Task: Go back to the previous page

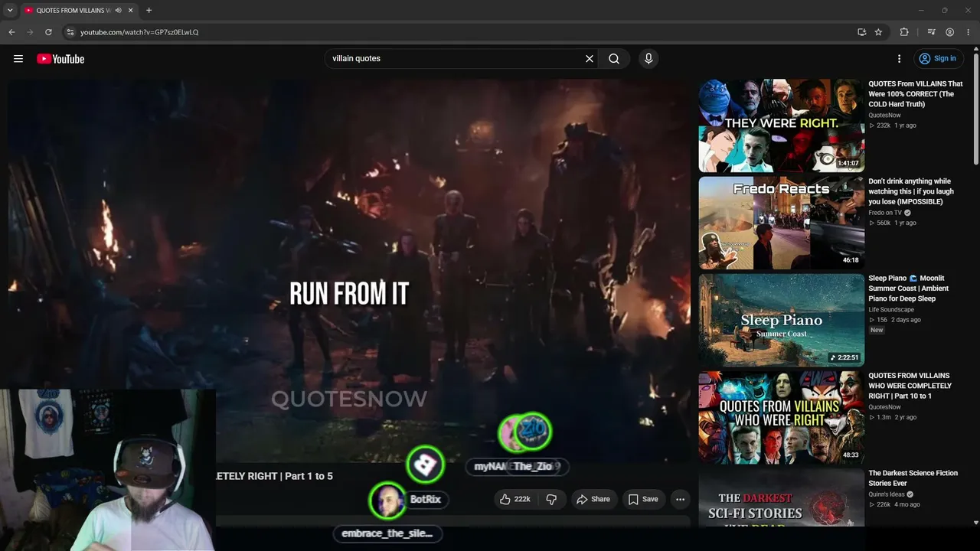Action: coord(11,32)
